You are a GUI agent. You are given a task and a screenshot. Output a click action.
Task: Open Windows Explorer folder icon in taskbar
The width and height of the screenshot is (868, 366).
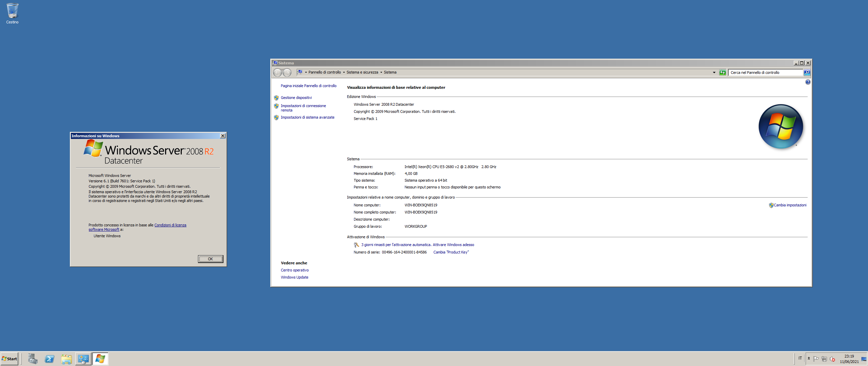click(66, 359)
